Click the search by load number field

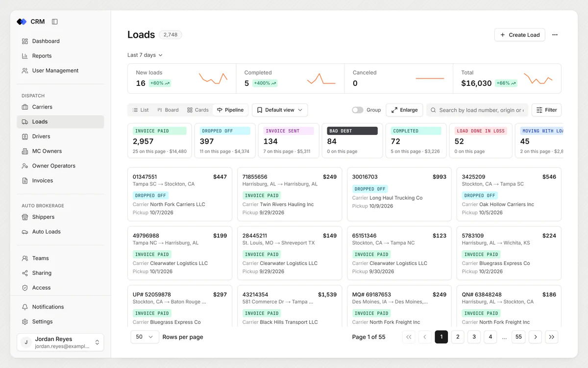(477, 110)
